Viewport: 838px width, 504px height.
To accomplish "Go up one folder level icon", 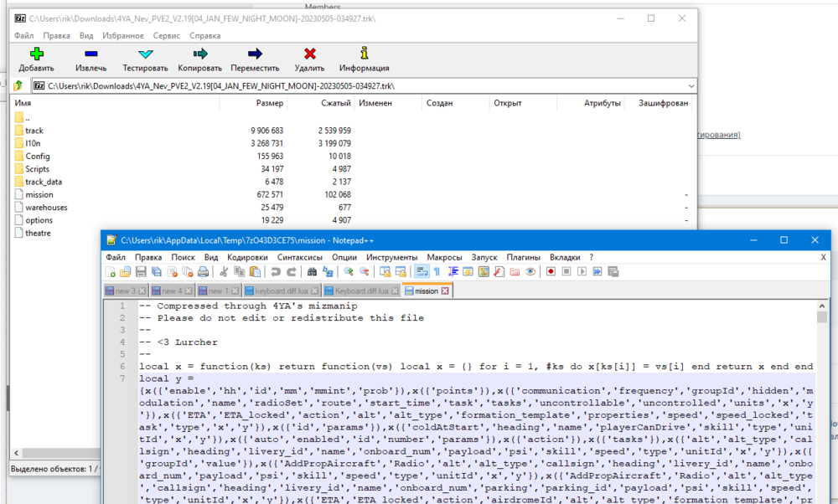I will (19, 85).
